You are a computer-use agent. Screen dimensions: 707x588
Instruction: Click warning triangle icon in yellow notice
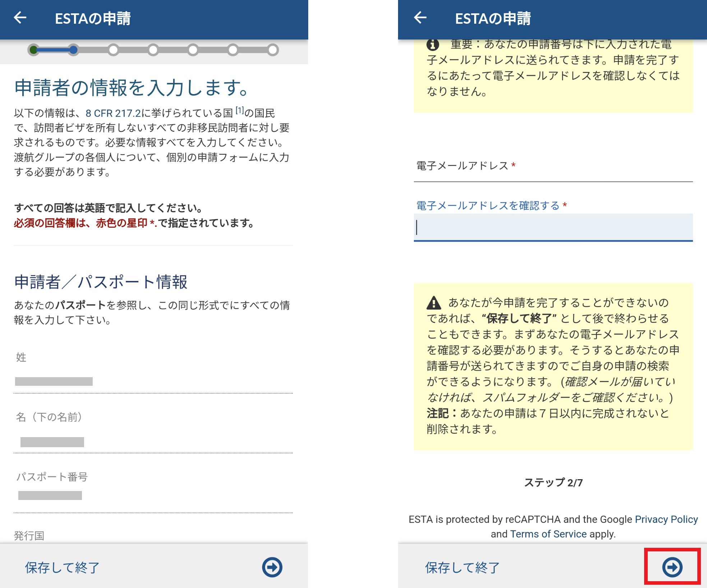pyautogui.click(x=434, y=303)
